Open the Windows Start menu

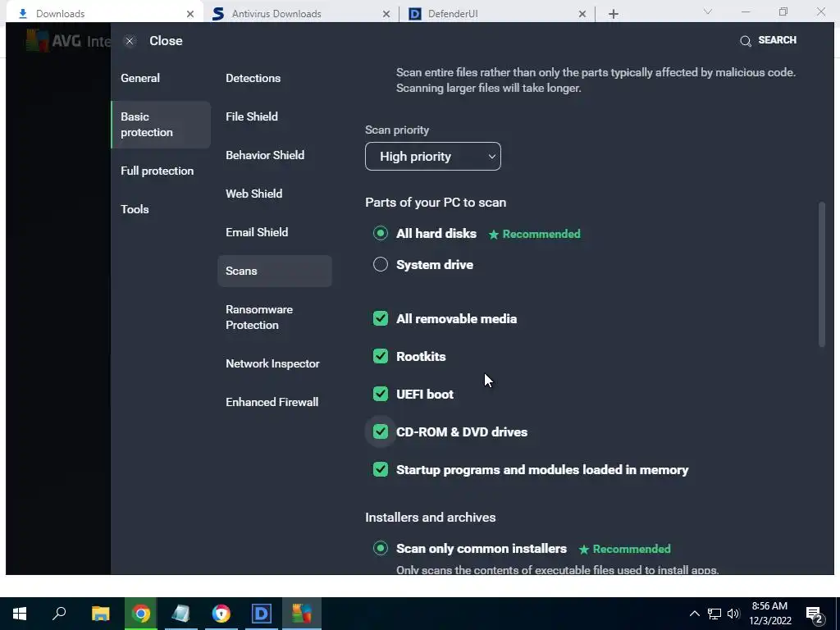(x=20, y=614)
